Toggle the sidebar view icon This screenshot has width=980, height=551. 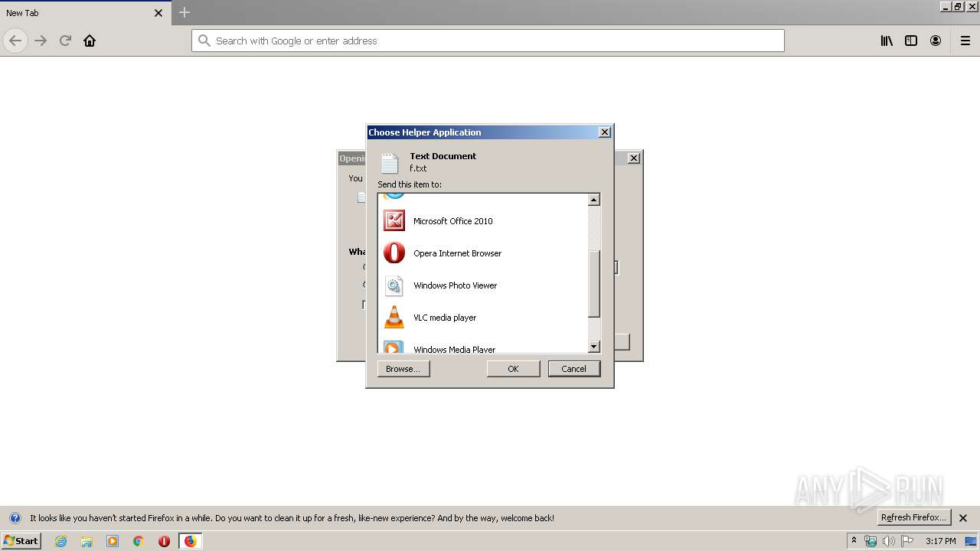click(x=911, y=41)
